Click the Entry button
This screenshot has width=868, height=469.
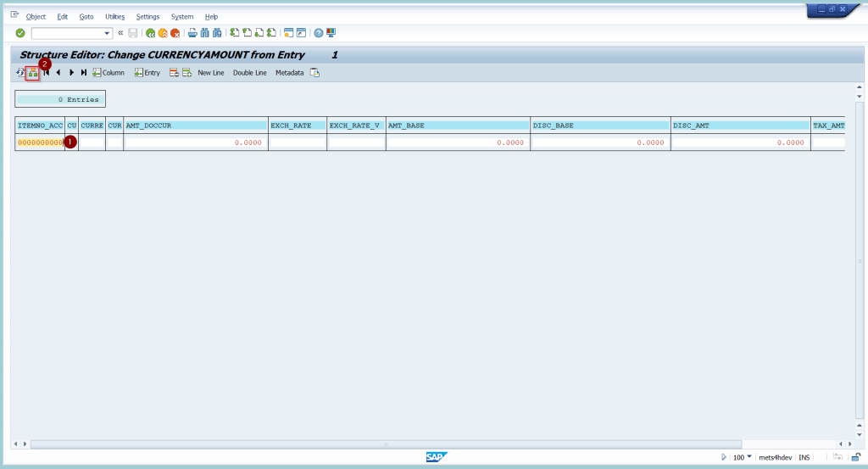coord(147,73)
